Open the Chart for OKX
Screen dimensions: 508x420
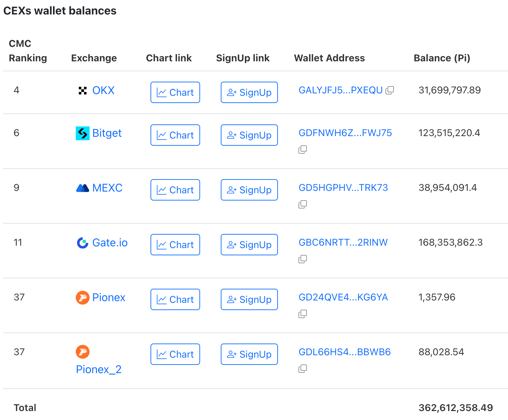pyautogui.click(x=175, y=92)
